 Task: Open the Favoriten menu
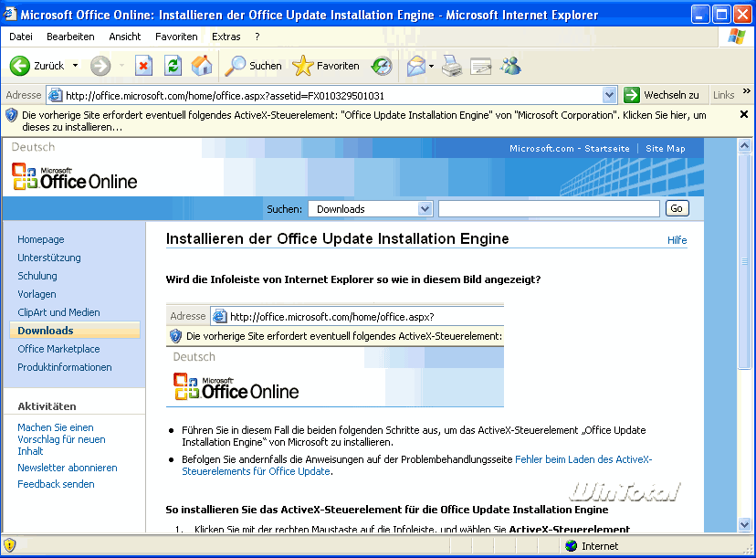pyautogui.click(x=176, y=37)
